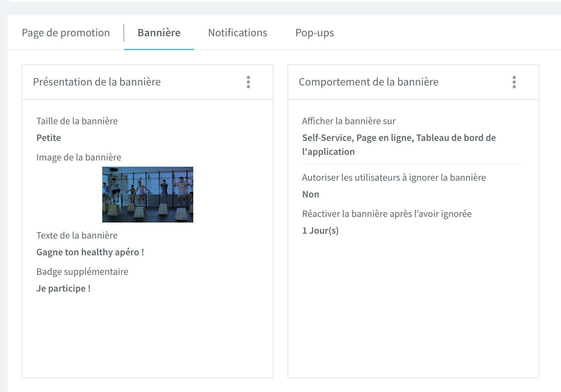Open the Présentation de la bannière options menu

click(x=248, y=82)
